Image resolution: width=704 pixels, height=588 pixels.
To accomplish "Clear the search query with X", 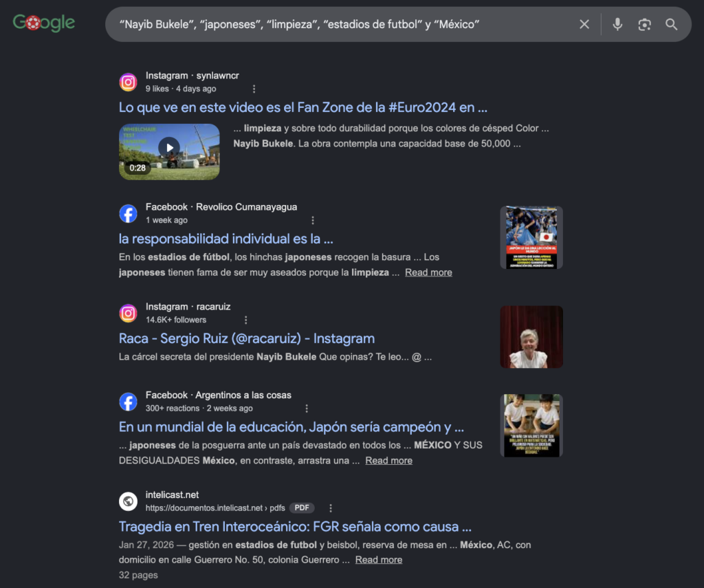I will [584, 24].
